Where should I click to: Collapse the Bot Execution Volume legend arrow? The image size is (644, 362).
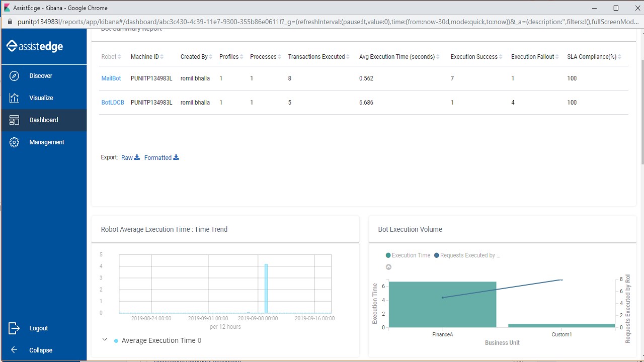[388, 267]
